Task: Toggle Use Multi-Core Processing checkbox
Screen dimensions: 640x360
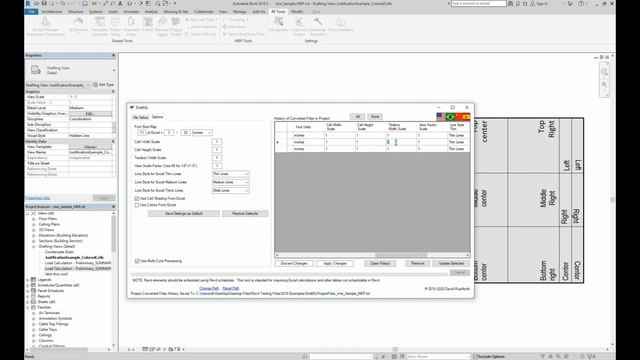Action: coord(137,261)
